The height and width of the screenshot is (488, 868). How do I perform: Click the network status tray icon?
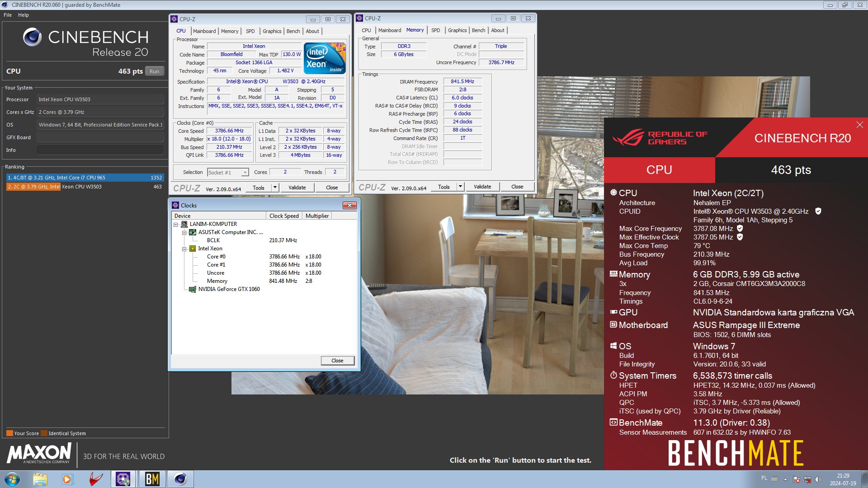(x=807, y=479)
